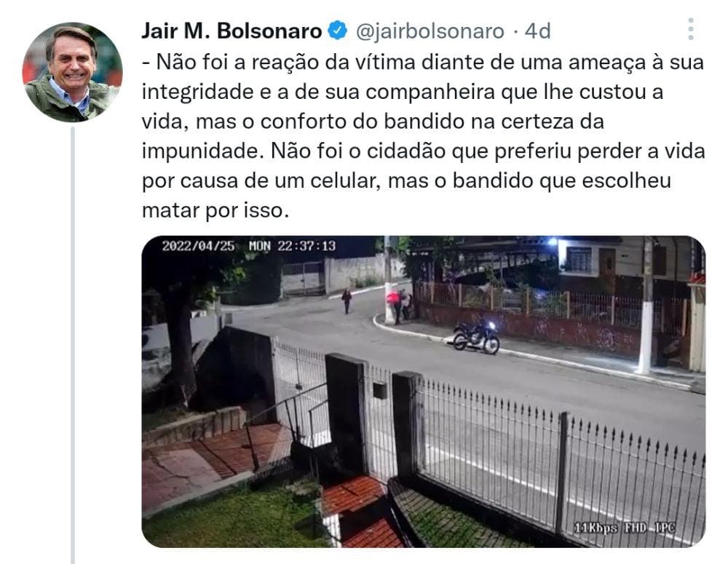Click the parked motorcycle in the photo
The height and width of the screenshot is (564, 728).
(x=476, y=335)
